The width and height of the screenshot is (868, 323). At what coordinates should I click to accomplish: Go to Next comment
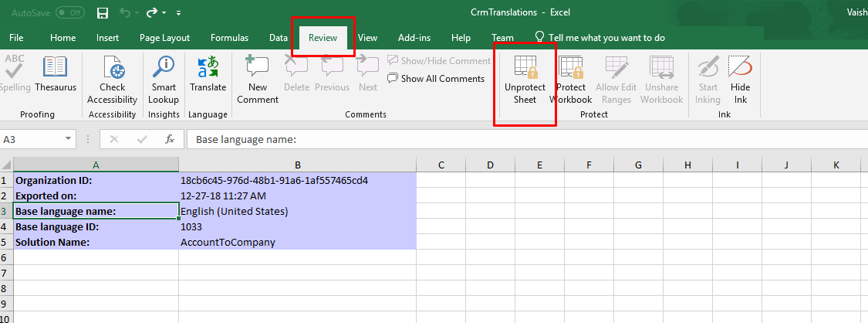(x=367, y=74)
